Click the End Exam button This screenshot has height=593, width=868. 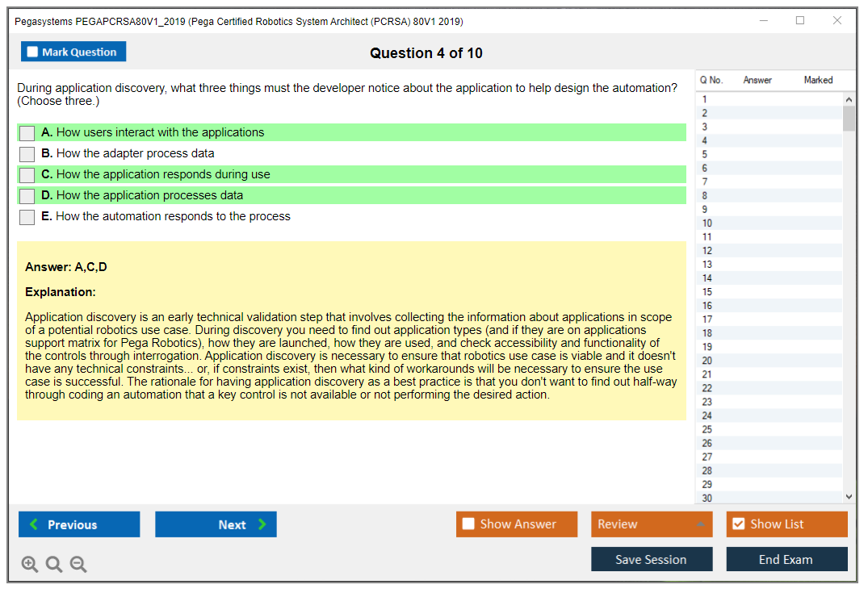pos(786,559)
